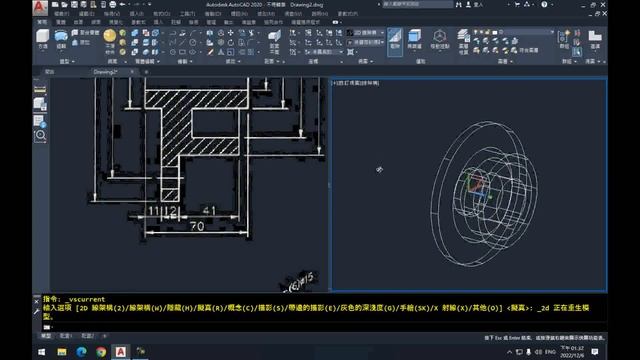Select the Rotate modify tool

pos(231,42)
